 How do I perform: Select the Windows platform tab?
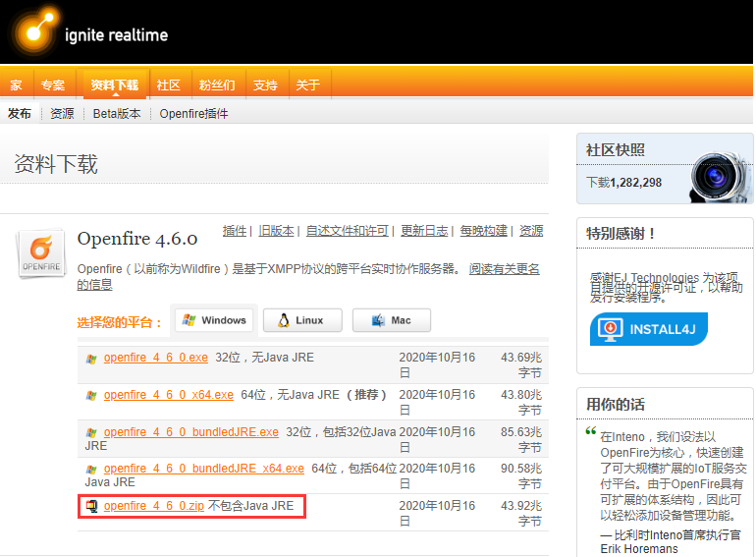tap(214, 319)
